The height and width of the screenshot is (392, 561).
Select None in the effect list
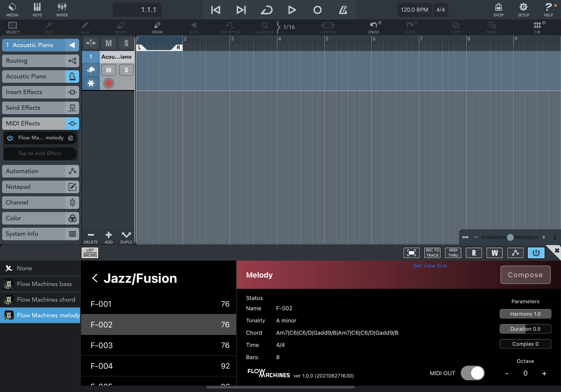coord(40,268)
